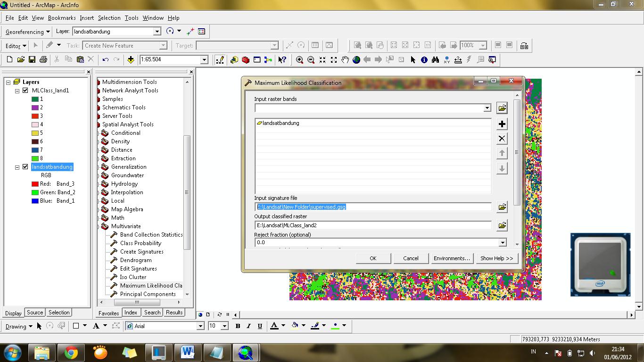Zoom to full extent globe icon
Image resolution: width=644 pixels, height=362 pixels.
[356, 59]
